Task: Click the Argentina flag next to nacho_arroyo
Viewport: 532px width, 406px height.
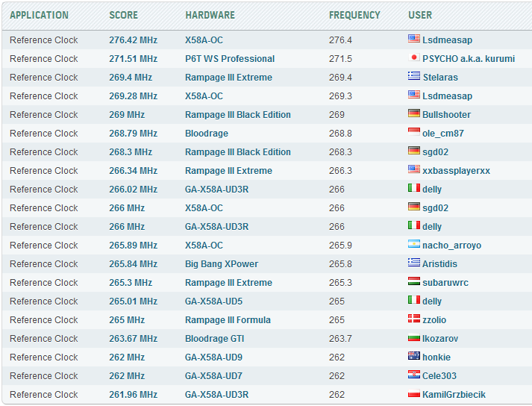Action: coord(413,244)
